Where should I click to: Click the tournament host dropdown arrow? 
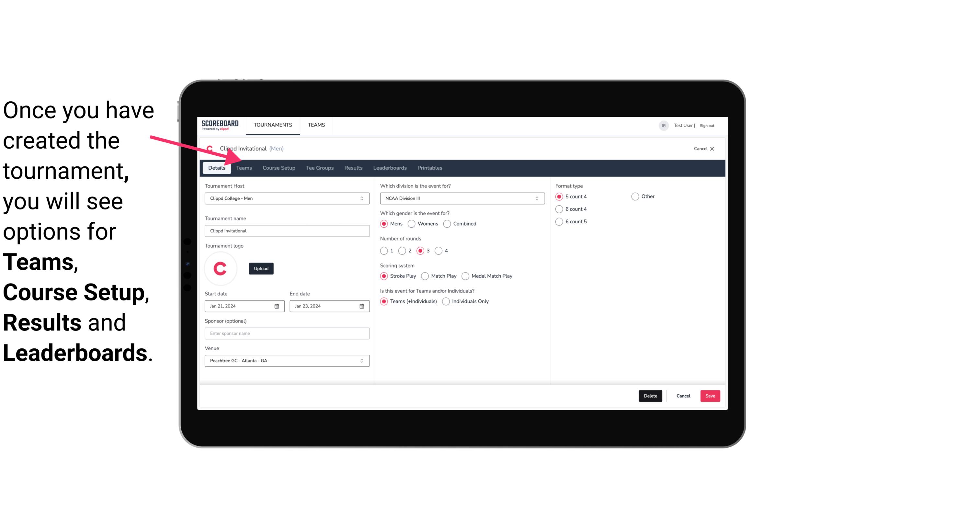coord(362,198)
